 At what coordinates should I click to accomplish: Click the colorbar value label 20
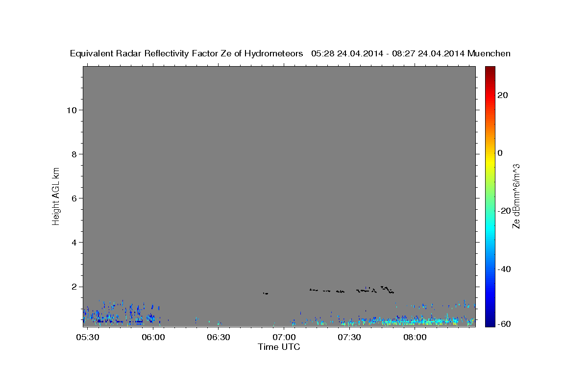point(503,95)
